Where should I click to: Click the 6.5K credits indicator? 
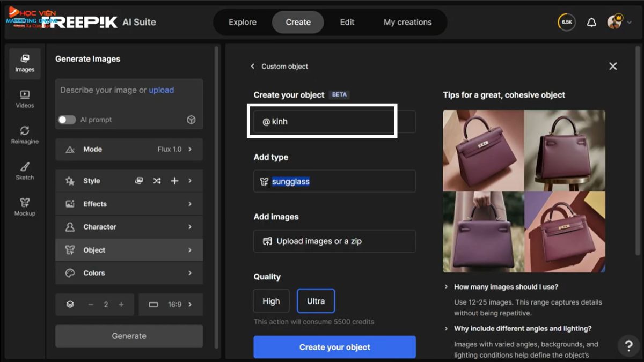(567, 23)
